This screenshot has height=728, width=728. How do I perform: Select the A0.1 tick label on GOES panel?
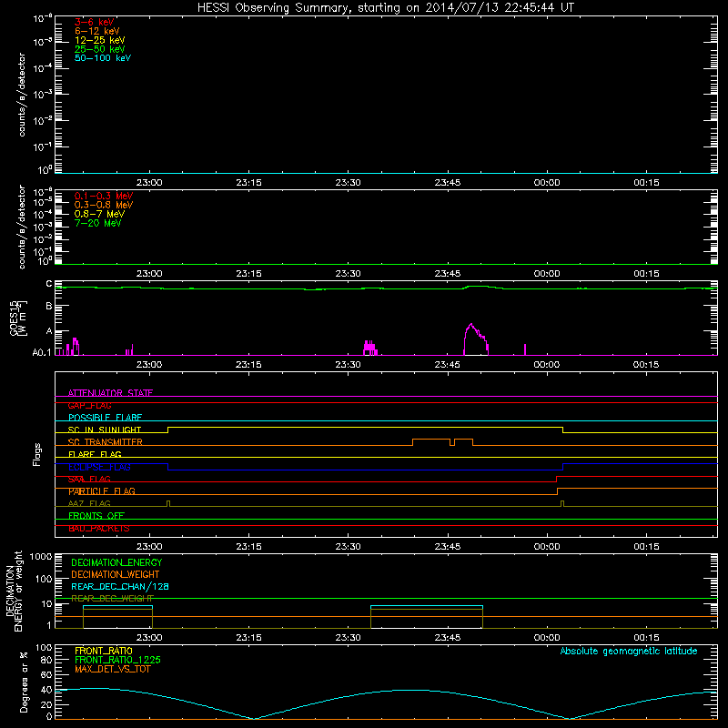coord(41,353)
